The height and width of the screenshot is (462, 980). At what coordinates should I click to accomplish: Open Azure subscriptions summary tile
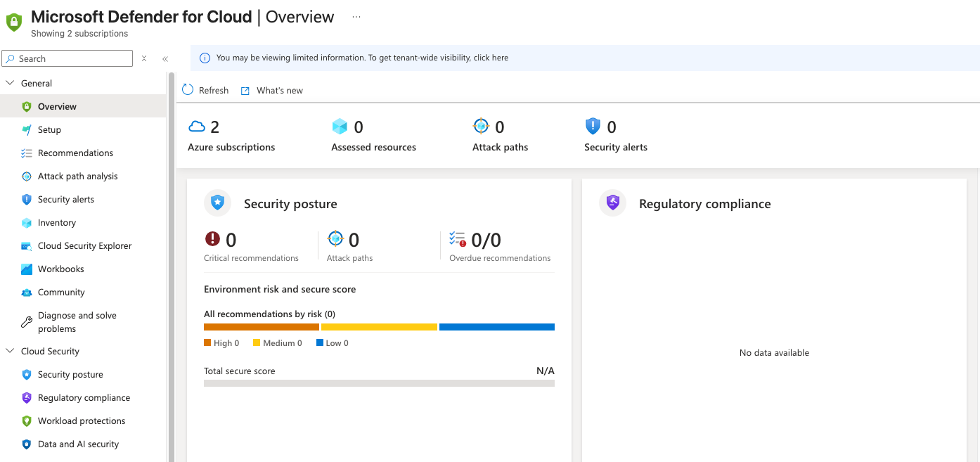(231, 136)
